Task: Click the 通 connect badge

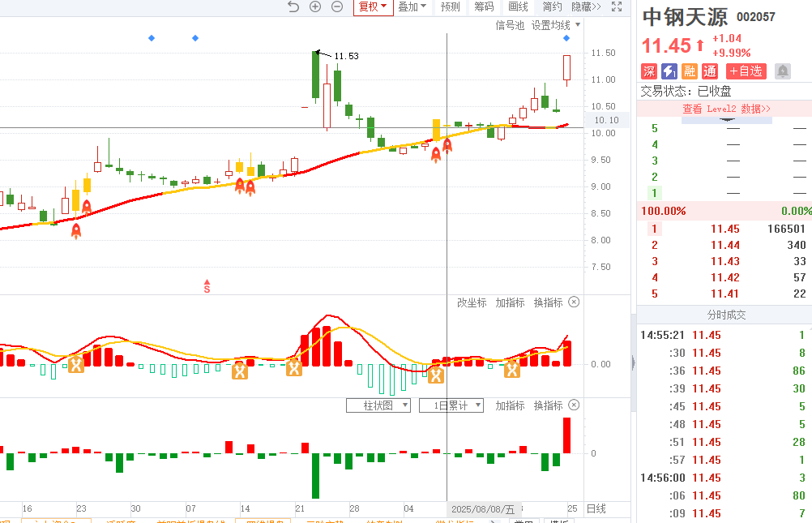Action: pyautogui.click(x=709, y=71)
